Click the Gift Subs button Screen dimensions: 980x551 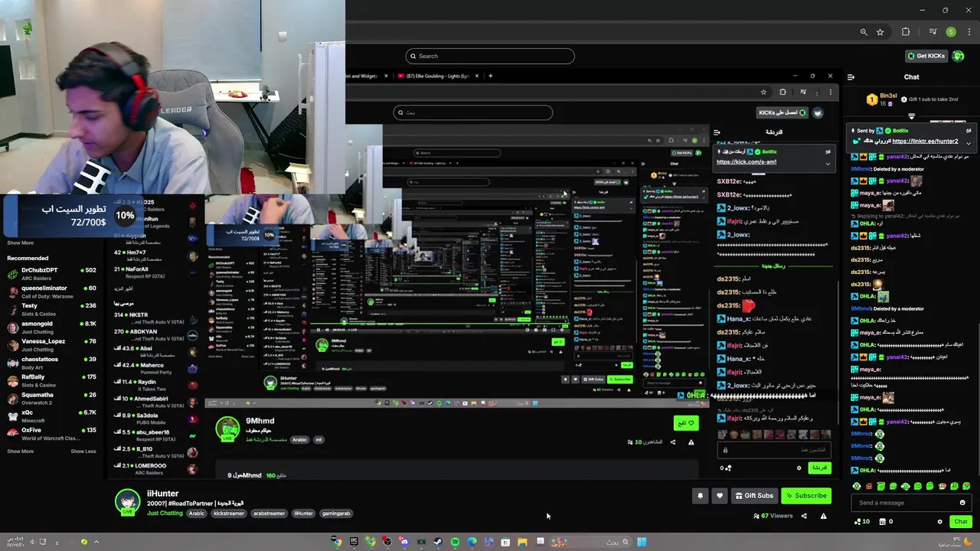tap(754, 496)
